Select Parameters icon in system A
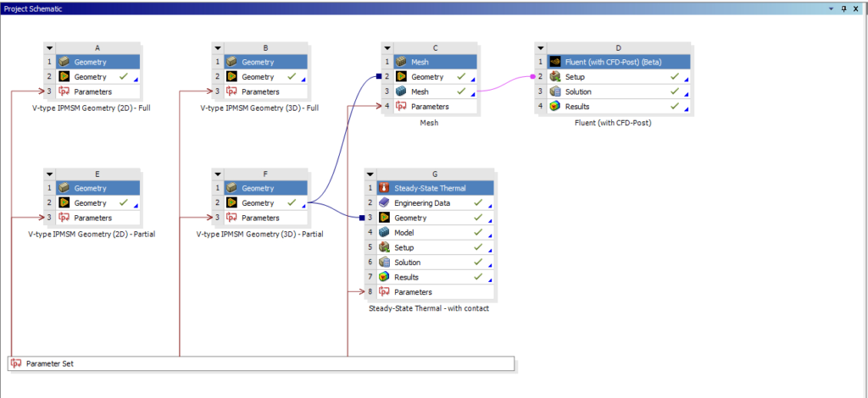 point(64,91)
